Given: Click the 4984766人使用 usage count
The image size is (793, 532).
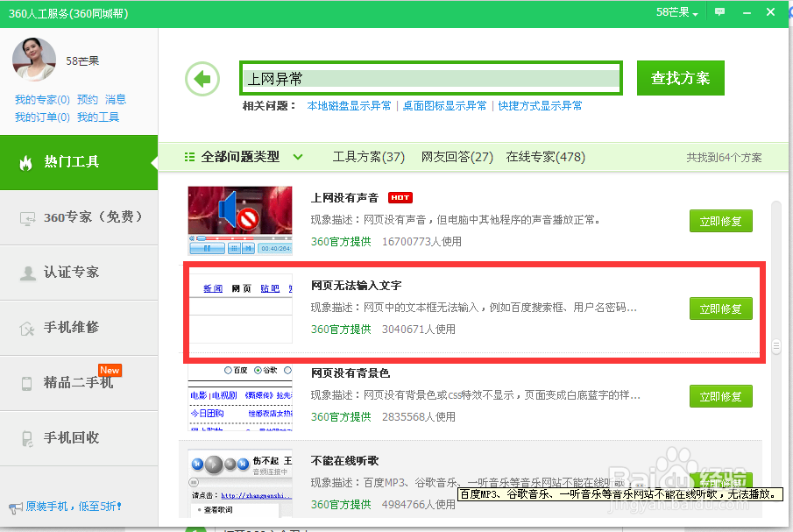Looking at the screenshot, I should pyautogui.click(x=419, y=504).
